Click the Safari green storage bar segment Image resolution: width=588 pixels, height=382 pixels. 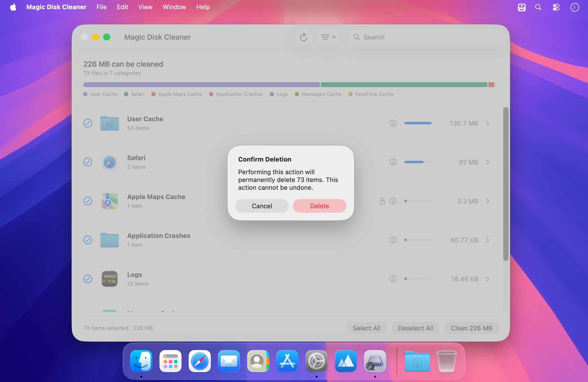coord(404,85)
